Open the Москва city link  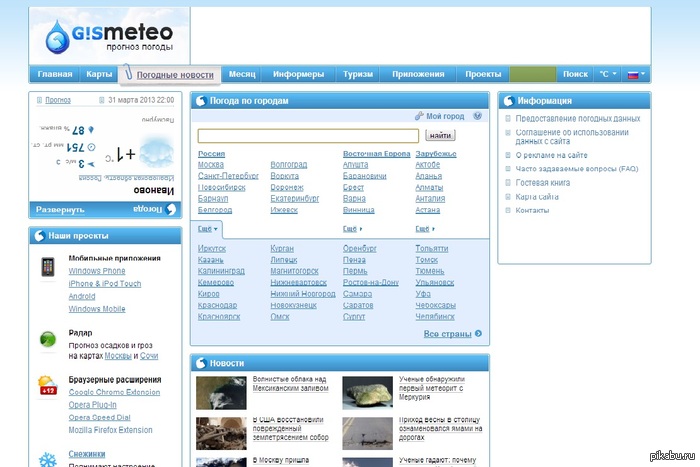pyautogui.click(x=211, y=165)
